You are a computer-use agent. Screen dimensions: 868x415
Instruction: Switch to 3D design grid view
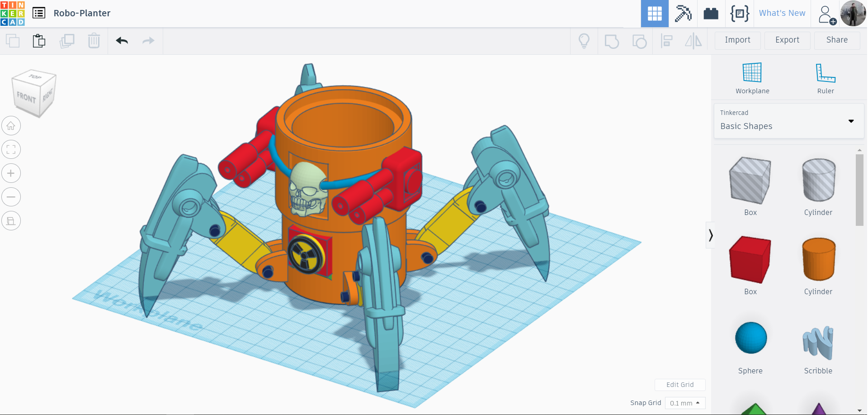coord(655,14)
